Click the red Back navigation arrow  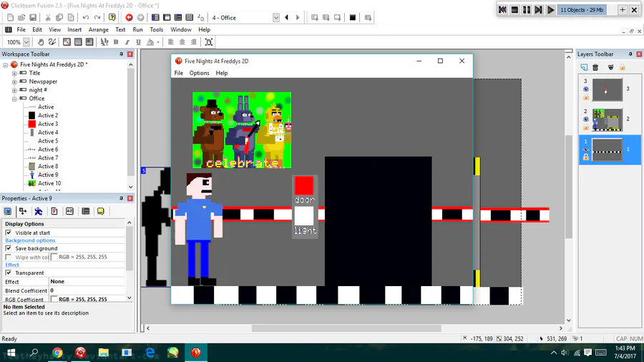[129, 18]
